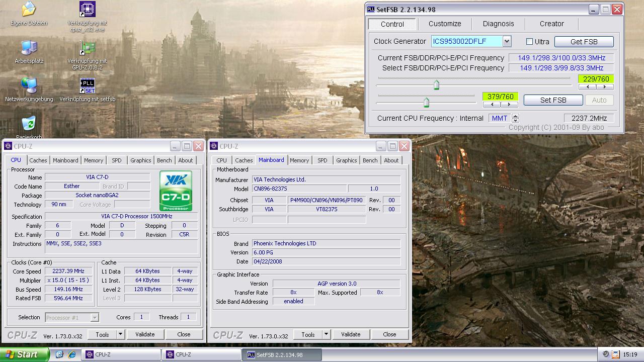644x362 pixels.
Task: Click slider thumb beside the 229/760 value
Action: click(436, 85)
